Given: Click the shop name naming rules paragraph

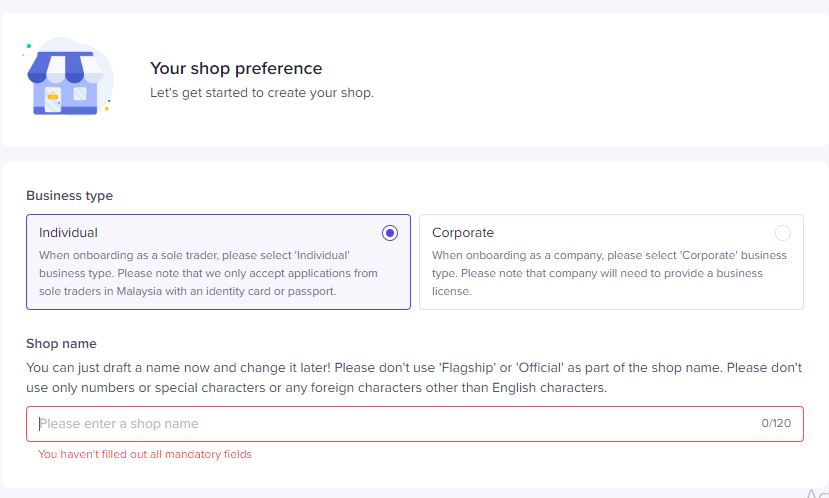Looking at the screenshot, I should 414,377.
